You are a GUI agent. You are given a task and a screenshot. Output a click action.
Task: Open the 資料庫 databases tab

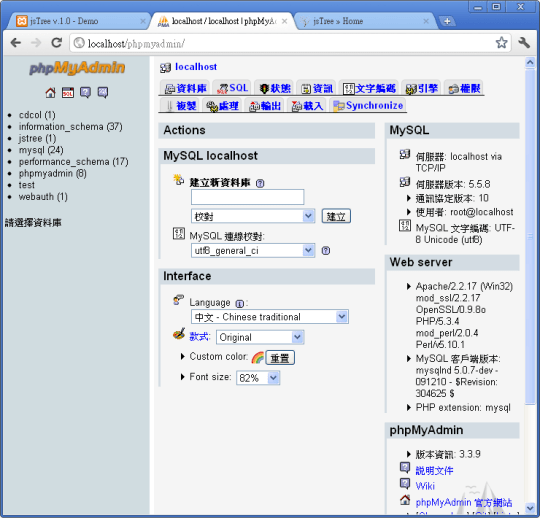click(185, 88)
